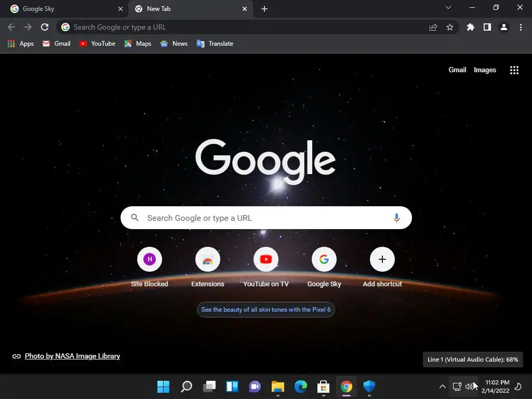This screenshot has height=399, width=532.
Task: Close the Google Sky tab
Action: 121,9
